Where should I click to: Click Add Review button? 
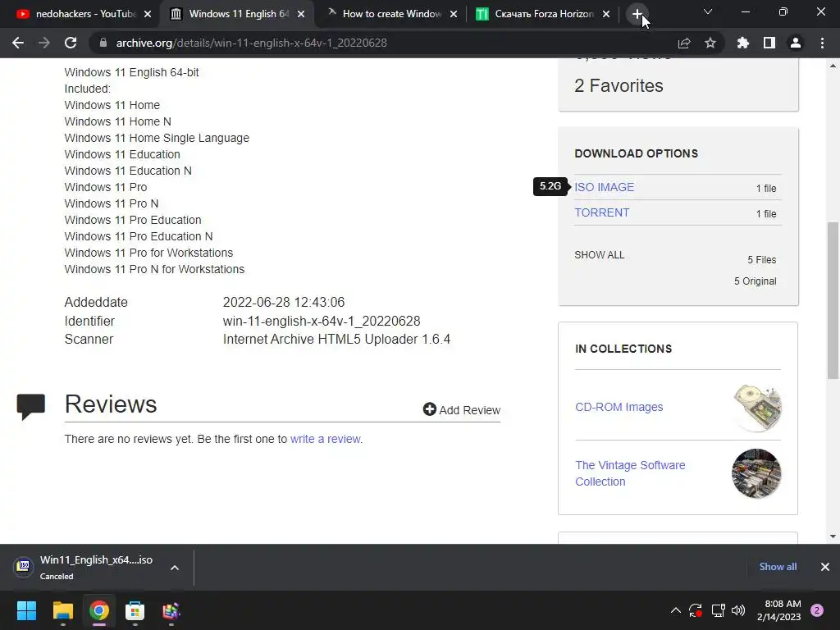461,410
